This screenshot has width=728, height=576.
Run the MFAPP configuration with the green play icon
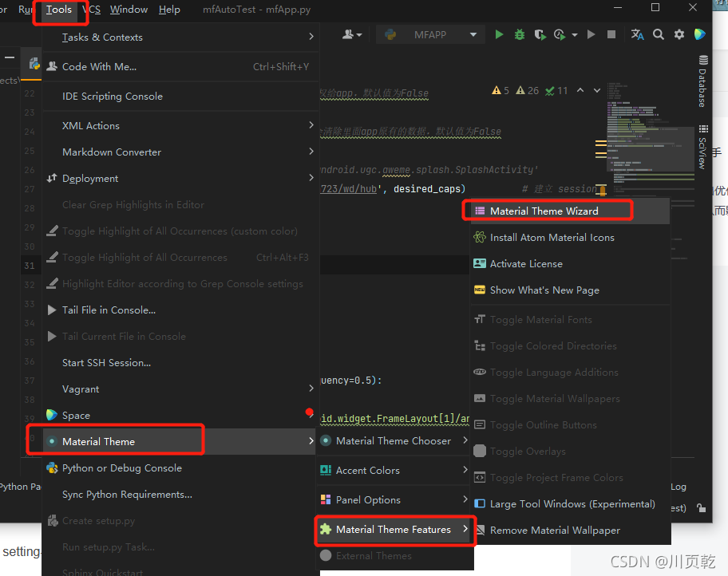[499, 34]
